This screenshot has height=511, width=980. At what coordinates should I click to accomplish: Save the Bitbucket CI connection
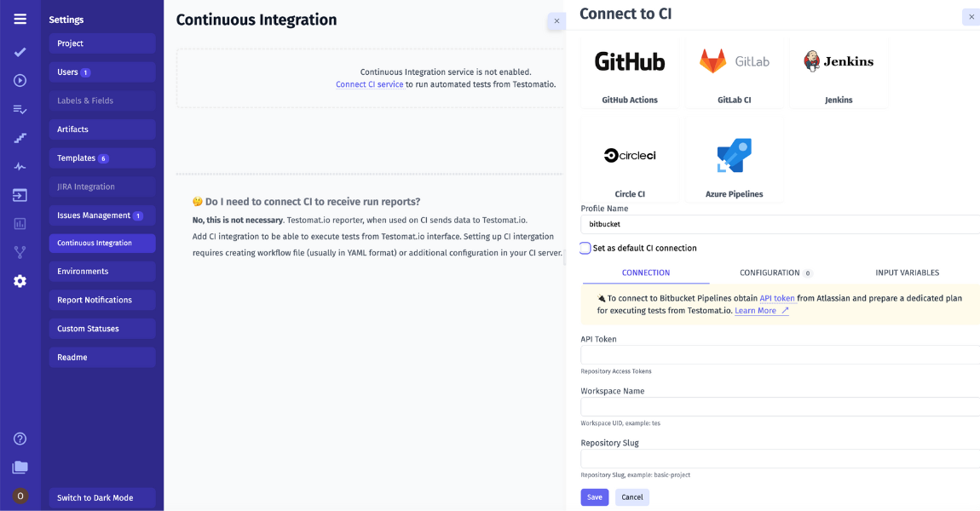pos(594,497)
